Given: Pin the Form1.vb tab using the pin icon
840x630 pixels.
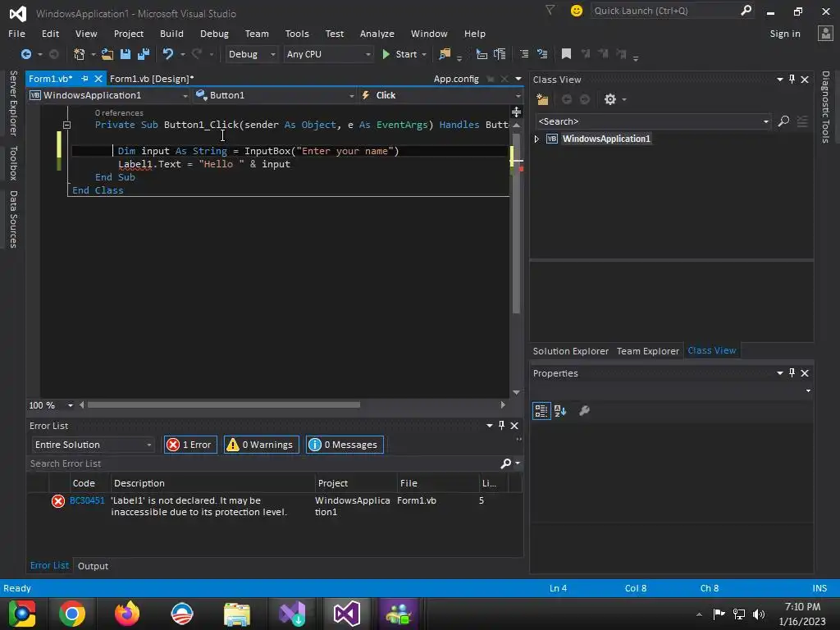Looking at the screenshot, I should (84, 79).
